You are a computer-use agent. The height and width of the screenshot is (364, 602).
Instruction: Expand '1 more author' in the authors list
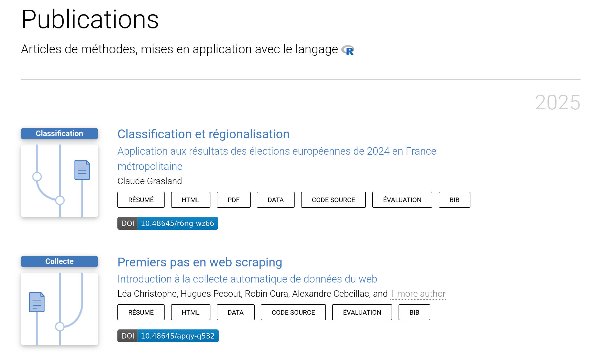pos(418,294)
